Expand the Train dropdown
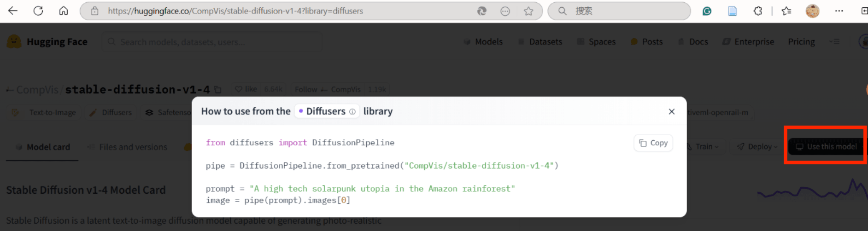Viewport: 868px width, 231px height. tap(703, 147)
